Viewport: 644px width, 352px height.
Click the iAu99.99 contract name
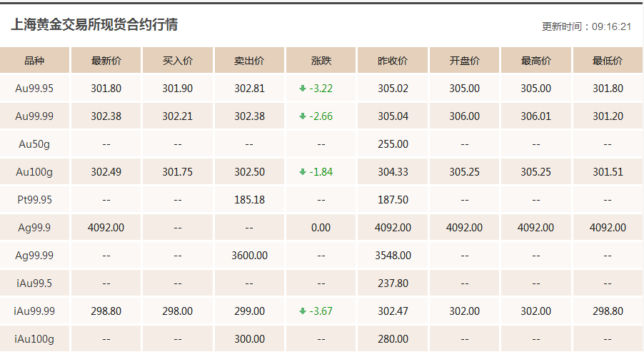click(34, 311)
